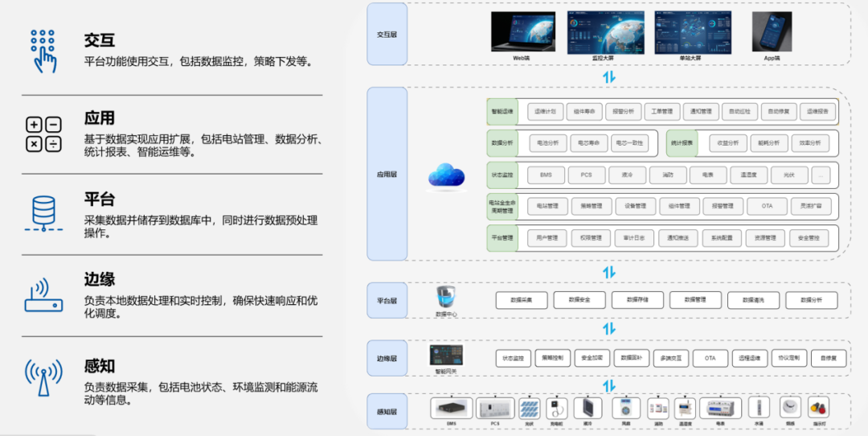Click the 数据采集 box in 平台层
This screenshot has width=868, height=436.
522,300
